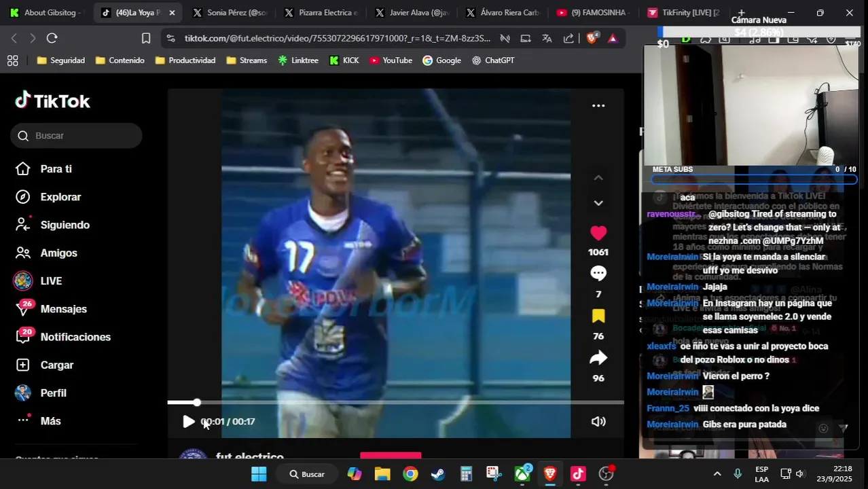This screenshot has height=489, width=868.
Task: Open Calculator from the taskbar
Action: tap(466, 474)
